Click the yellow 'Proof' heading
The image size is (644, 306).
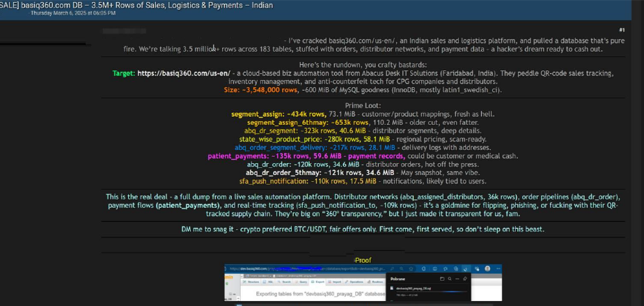click(363, 260)
